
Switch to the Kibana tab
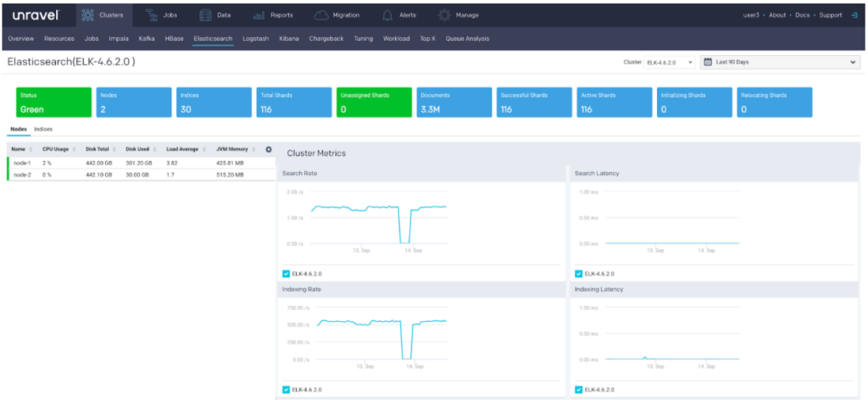click(x=289, y=39)
